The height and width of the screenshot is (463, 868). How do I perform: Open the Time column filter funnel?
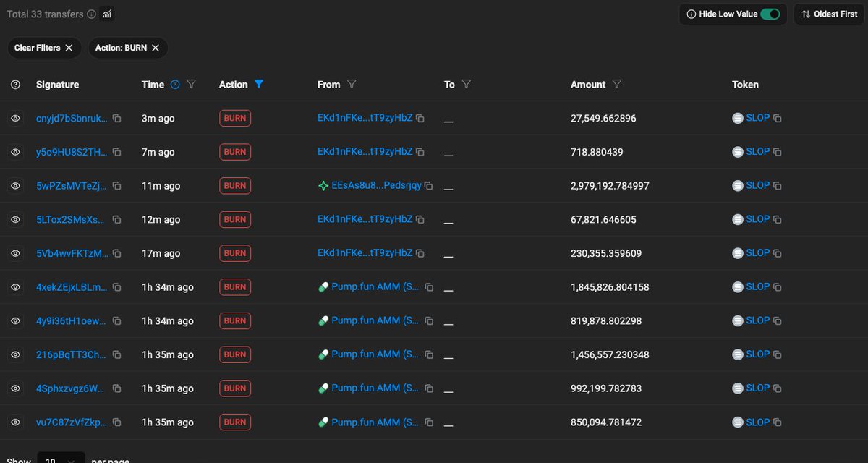coord(192,85)
